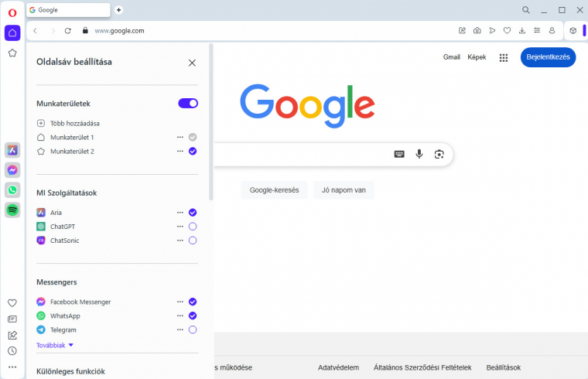Add page to bookmarks with toolbar heart
588x379 pixels.
[507, 31]
